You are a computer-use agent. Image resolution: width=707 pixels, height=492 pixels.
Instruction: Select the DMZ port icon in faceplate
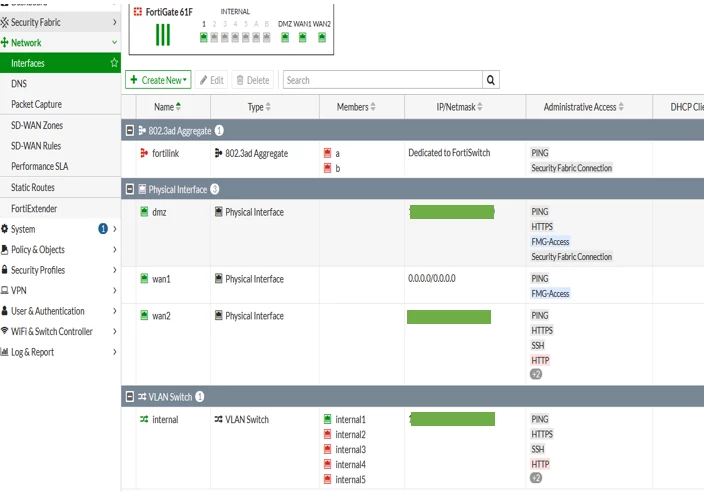(285, 37)
